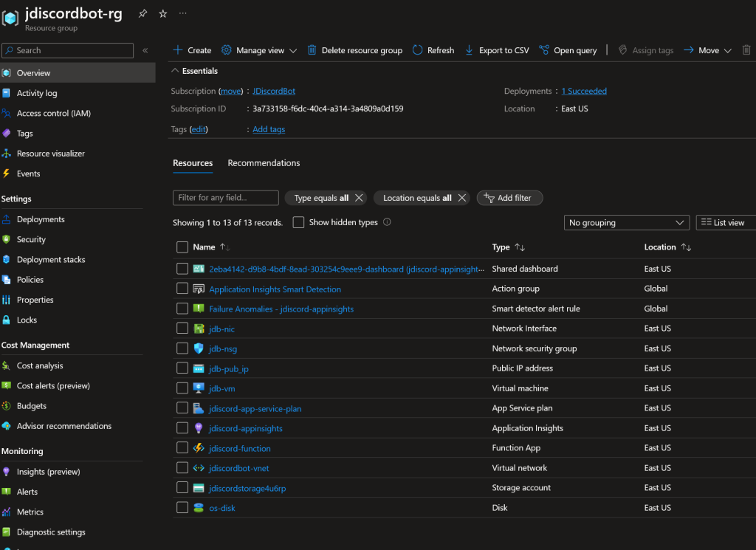Check the jdb-vm row checkbox
This screenshot has height=550, width=756.
[182, 388]
